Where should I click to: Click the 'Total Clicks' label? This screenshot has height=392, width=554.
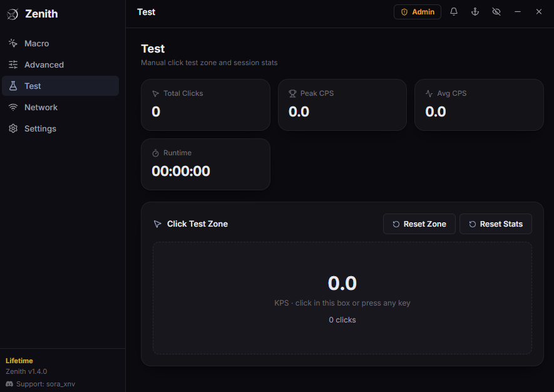(183, 93)
